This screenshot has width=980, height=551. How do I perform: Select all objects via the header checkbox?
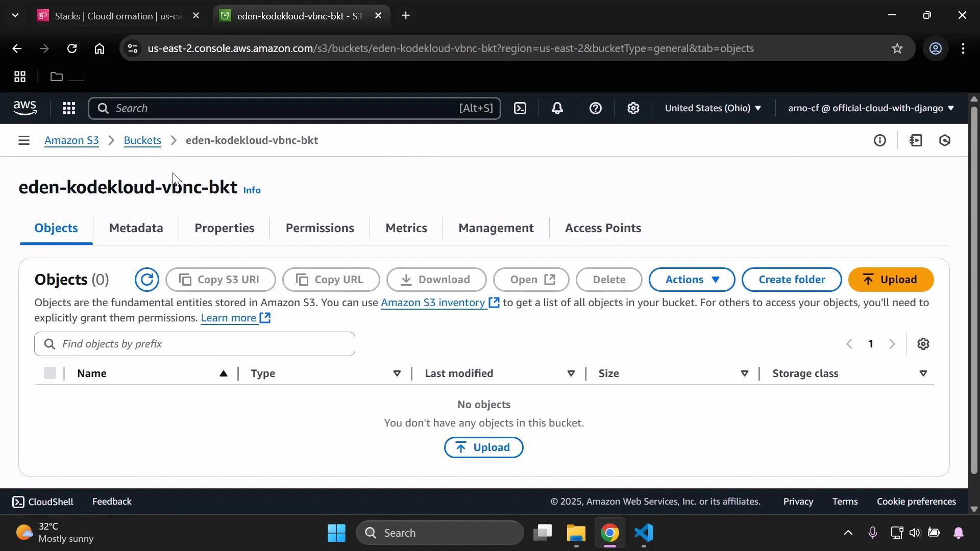pos(50,373)
